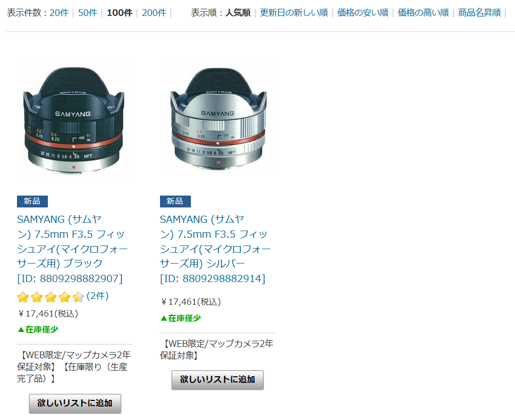Show 20件 items per page
Screen dimensions: 515x420
coord(59,13)
